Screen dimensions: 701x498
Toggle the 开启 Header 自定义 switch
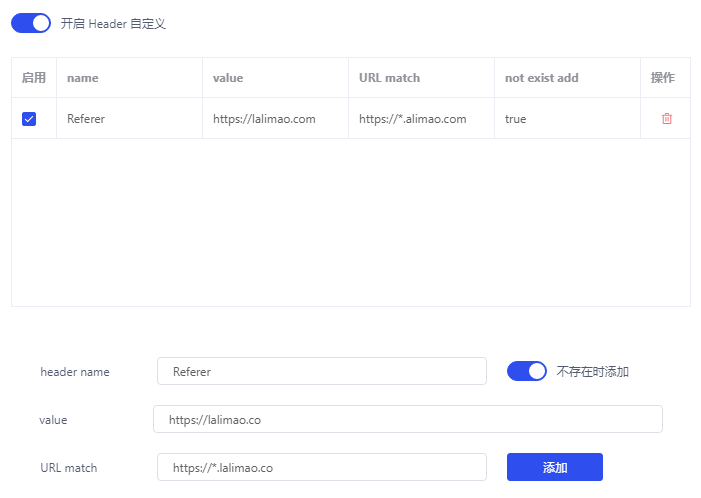(x=31, y=23)
